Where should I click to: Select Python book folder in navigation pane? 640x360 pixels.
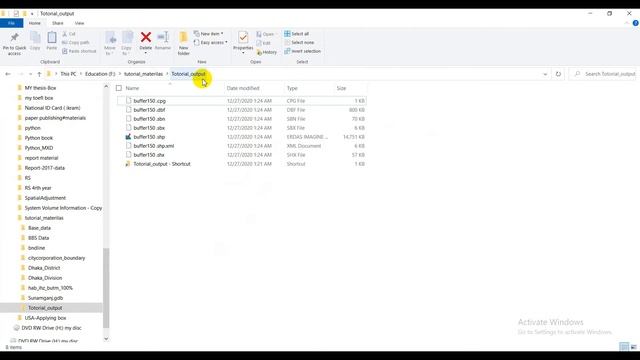point(39,138)
